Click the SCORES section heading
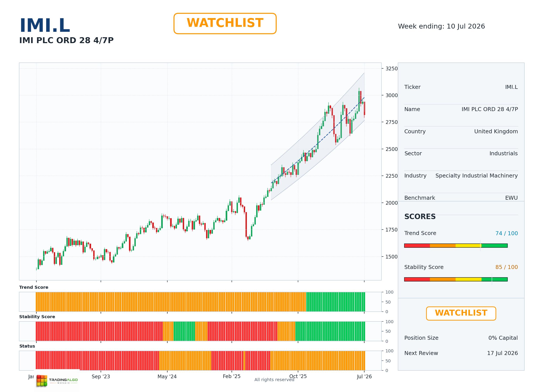Viewport: 549px width, 392px height. [420, 216]
